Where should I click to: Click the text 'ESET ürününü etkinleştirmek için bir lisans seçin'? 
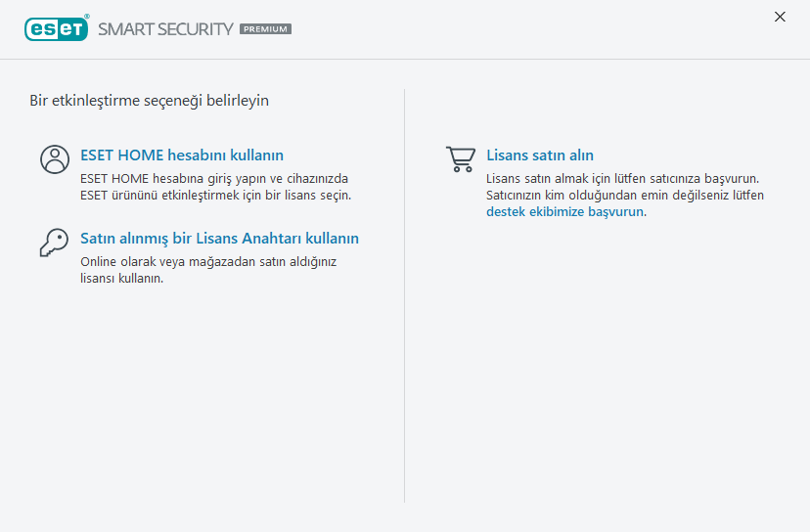pyautogui.click(x=215, y=195)
